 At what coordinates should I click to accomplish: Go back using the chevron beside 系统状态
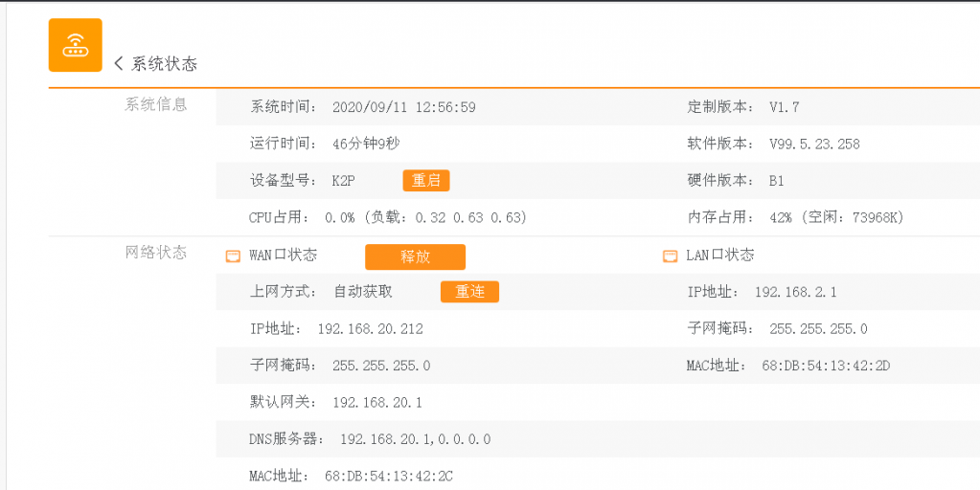[x=119, y=64]
